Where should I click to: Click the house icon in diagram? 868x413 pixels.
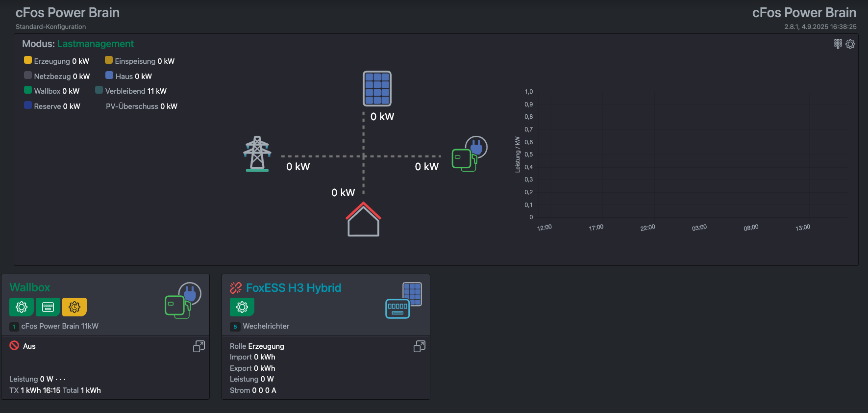point(363,219)
